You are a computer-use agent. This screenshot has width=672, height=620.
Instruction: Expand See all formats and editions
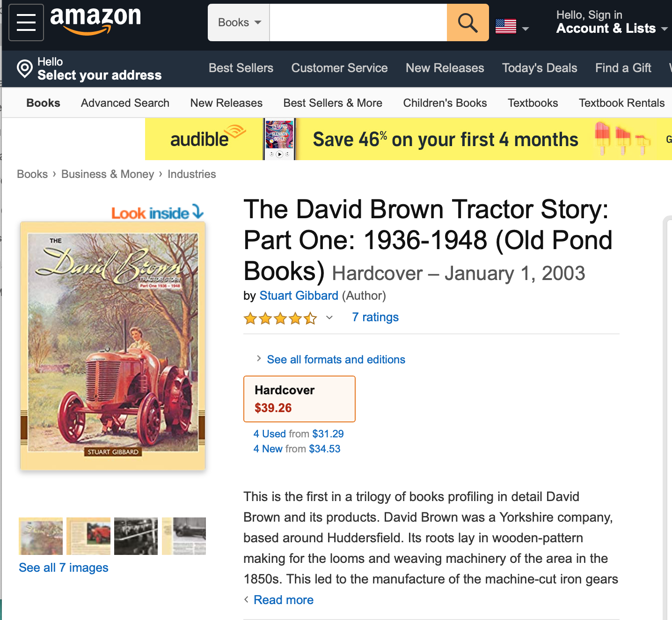coord(336,359)
